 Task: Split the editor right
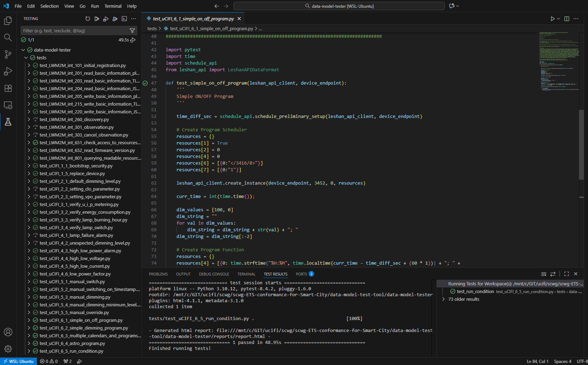click(x=567, y=19)
